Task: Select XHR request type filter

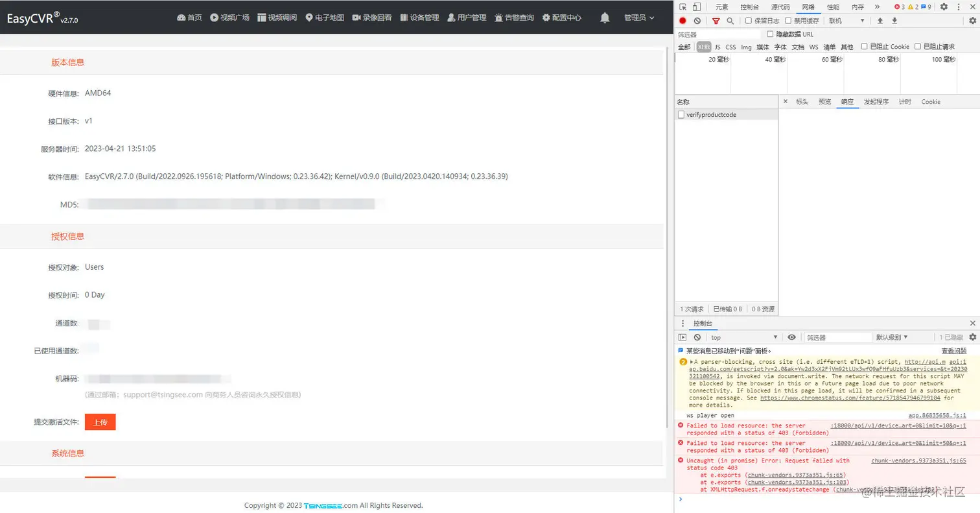Action: click(704, 47)
